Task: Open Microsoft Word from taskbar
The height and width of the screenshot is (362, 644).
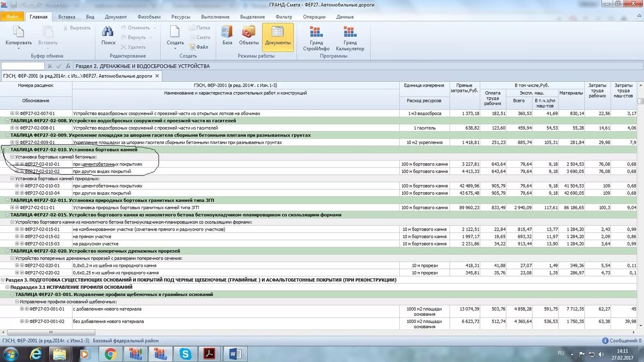Action: pyautogui.click(x=235, y=354)
